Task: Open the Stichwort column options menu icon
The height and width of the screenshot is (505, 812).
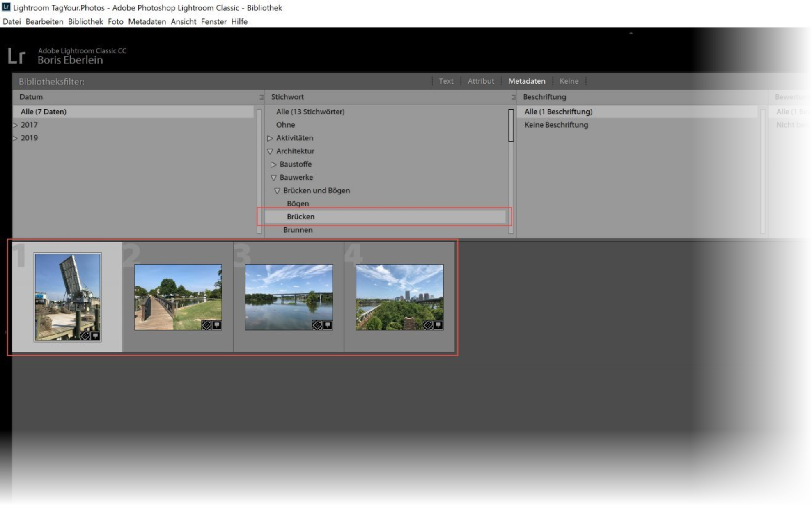Action: (x=513, y=97)
